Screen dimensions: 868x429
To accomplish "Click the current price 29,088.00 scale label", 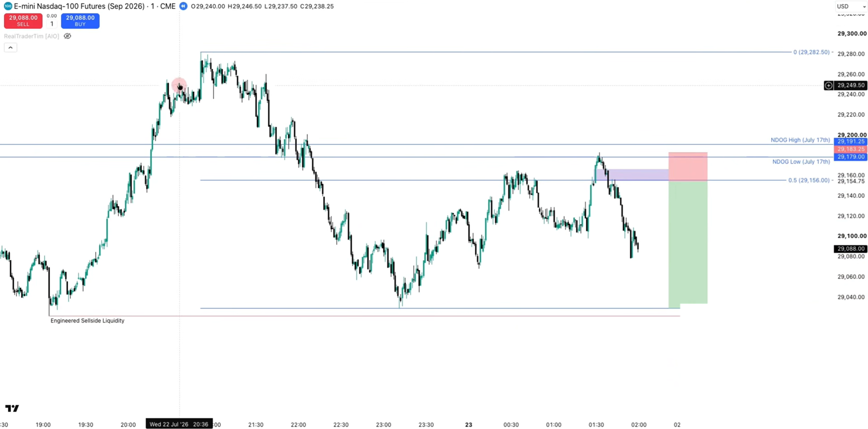I will tap(851, 249).
